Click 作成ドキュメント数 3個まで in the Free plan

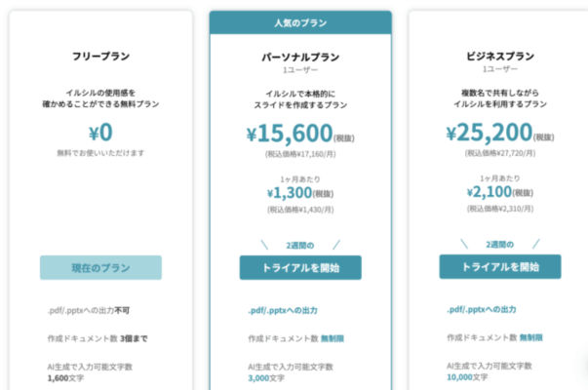[96, 338]
